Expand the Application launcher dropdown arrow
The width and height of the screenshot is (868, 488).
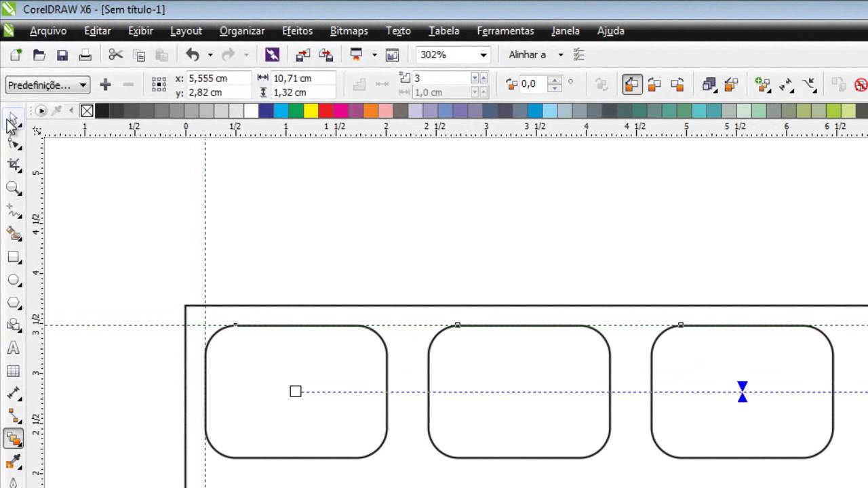point(374,55)
